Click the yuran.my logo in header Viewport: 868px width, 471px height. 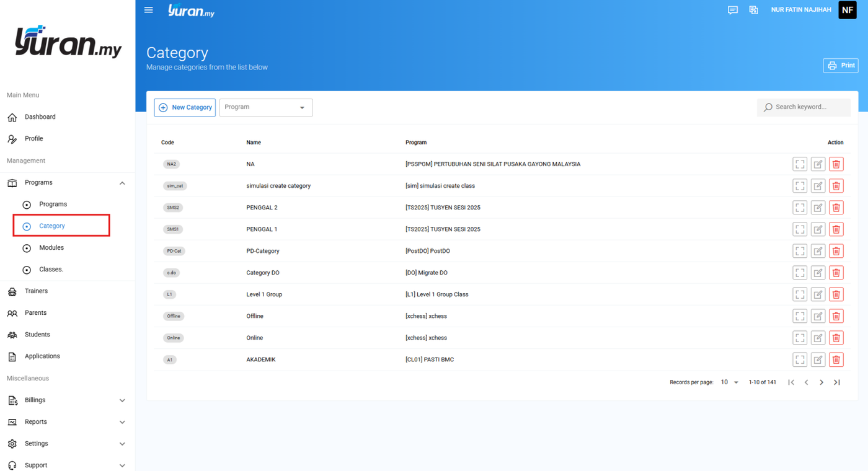pyautogui.click(x=191, y=11)
